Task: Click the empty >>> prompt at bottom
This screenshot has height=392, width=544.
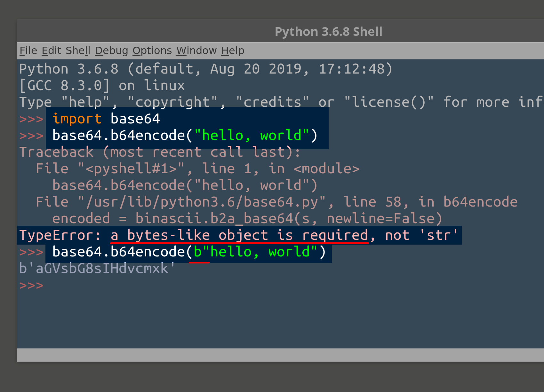Action: click(x=31, y=285)
